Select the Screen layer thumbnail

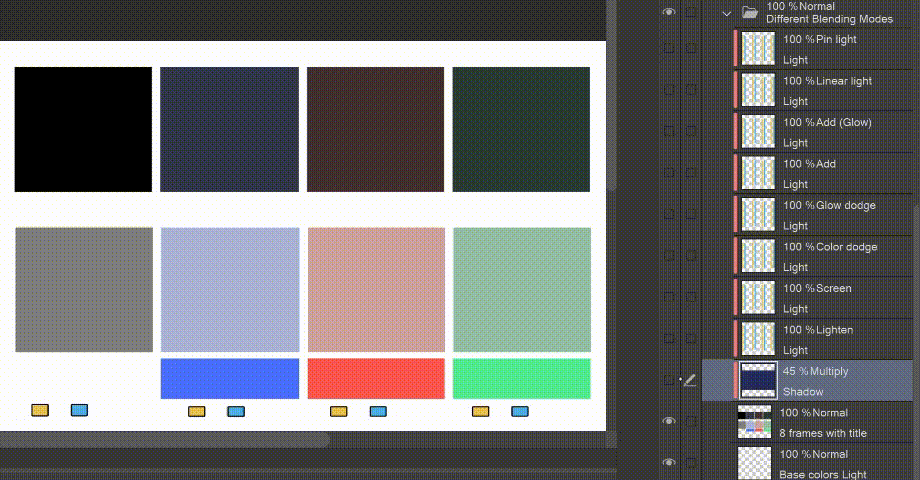pyautogui.click(x=758, y=298)
